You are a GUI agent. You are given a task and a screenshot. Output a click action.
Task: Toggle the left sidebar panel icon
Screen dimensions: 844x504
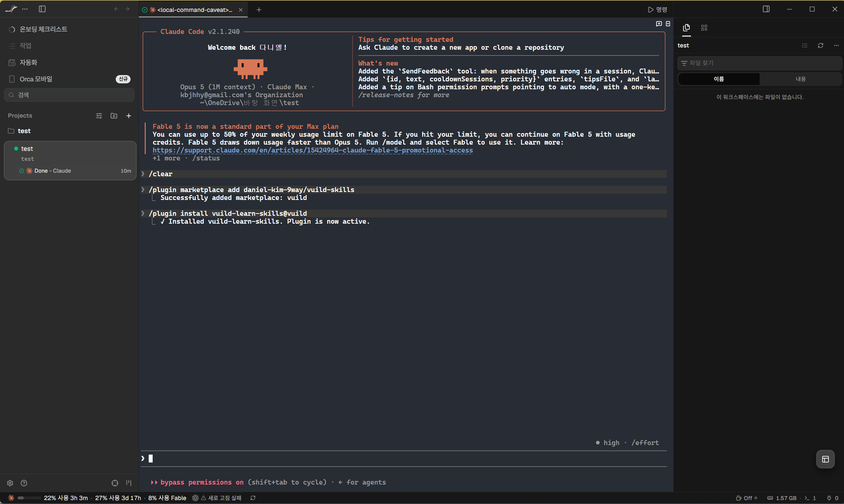(x=42, y=9)
